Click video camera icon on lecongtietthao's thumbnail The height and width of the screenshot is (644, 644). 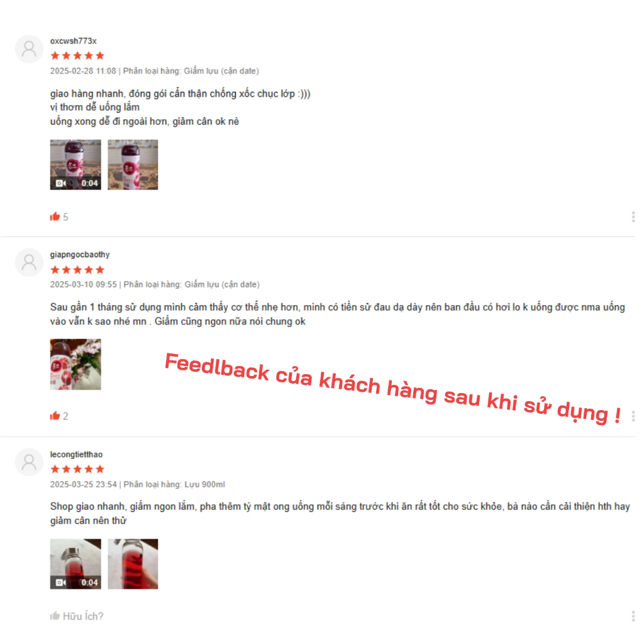(60, 582)
